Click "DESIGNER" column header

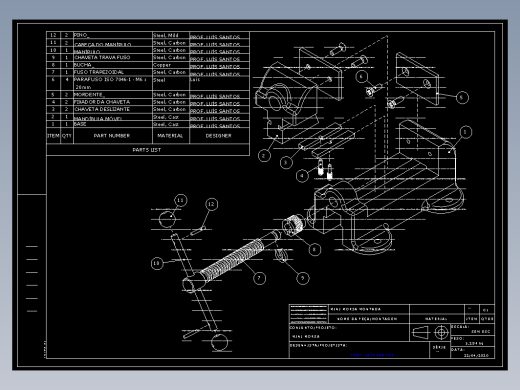point(218,136)
